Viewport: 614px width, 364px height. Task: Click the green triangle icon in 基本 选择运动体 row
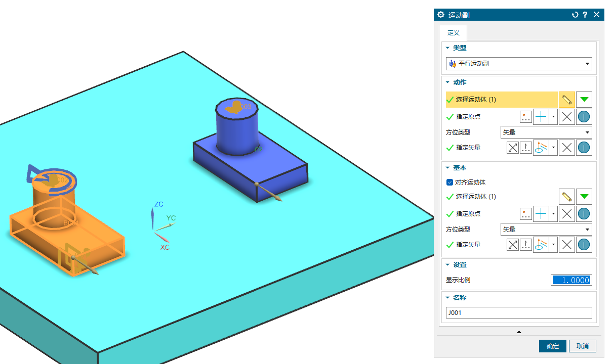tap(584, 196)
